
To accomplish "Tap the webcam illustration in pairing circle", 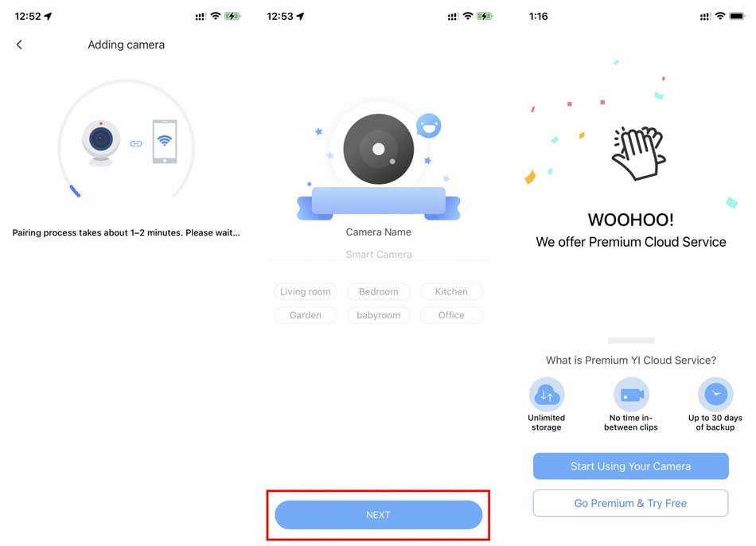I will 101,143.
